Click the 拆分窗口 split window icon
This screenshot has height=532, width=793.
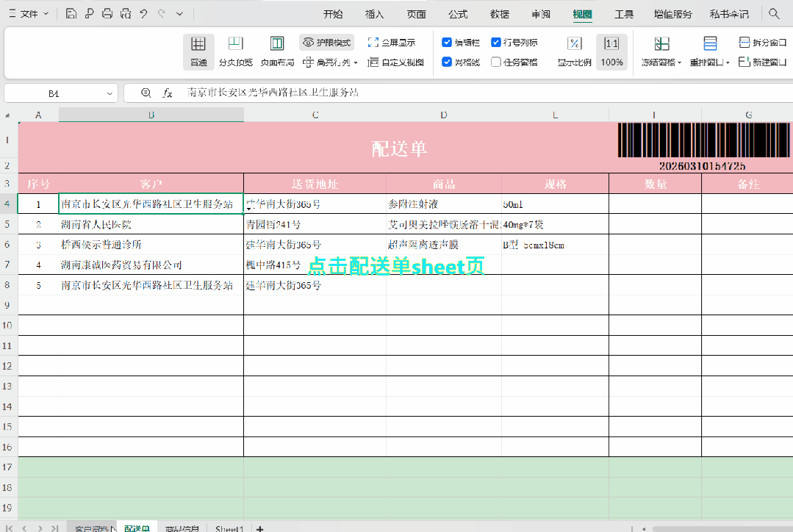(x=744, y=43)
